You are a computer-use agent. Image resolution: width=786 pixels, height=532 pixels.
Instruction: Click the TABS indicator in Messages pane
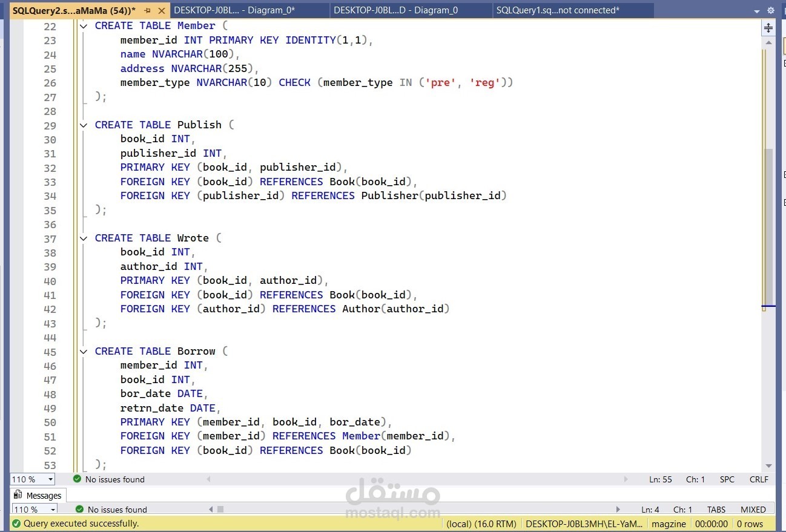pyautogui.click(x=717, y=510)
